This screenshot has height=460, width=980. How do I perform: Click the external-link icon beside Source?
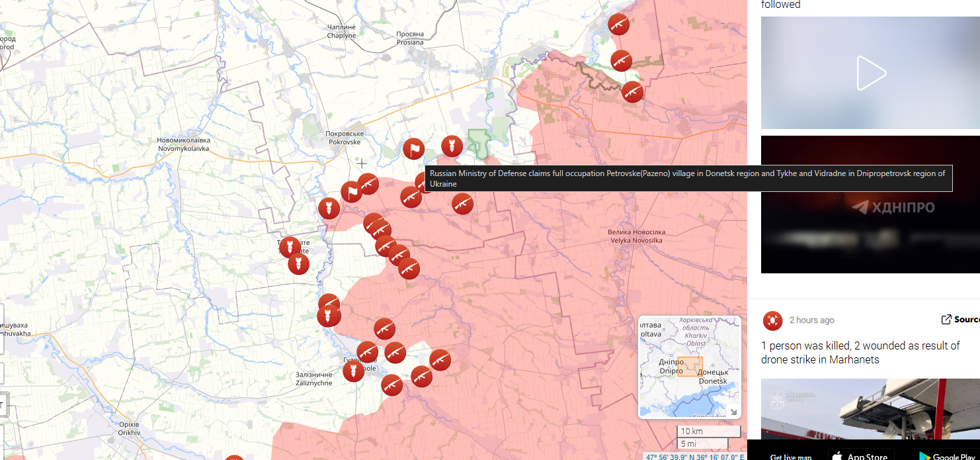(x=946, y=320)
